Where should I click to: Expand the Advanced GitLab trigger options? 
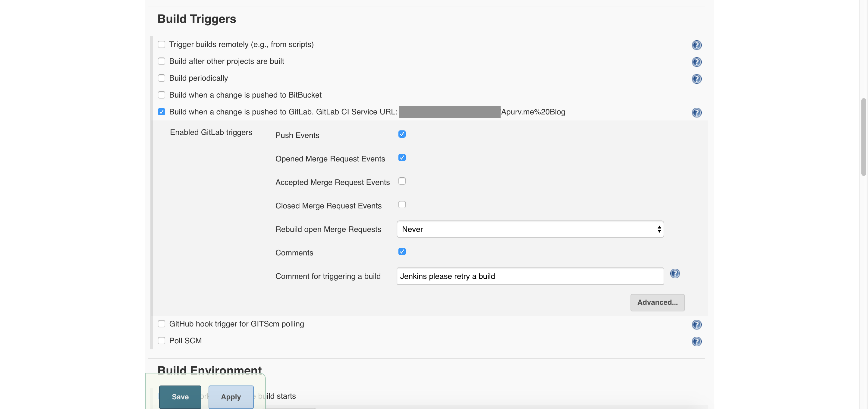[x=657, y=302]
